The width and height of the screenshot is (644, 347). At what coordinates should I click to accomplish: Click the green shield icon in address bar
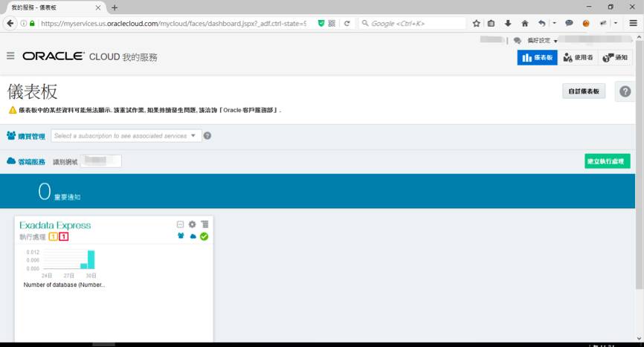[x=321, y=23]
